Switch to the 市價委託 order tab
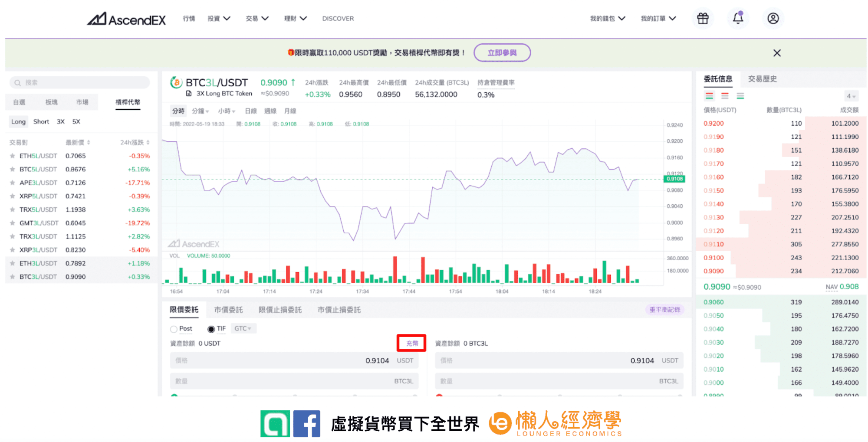Image resolution: width=868 pixels, height=442 pixels. (x=228, y=310)
